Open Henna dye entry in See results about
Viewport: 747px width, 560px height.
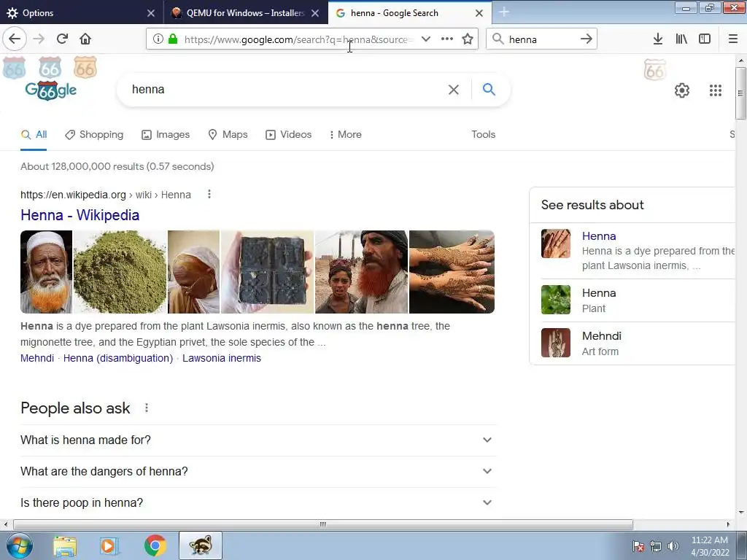(638, 251)
